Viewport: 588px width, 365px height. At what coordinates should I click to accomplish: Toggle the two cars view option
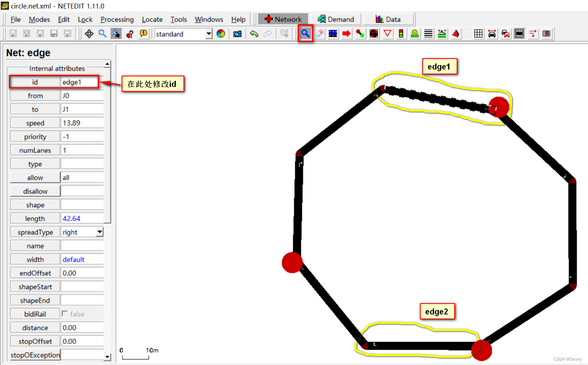pos(506,34)
